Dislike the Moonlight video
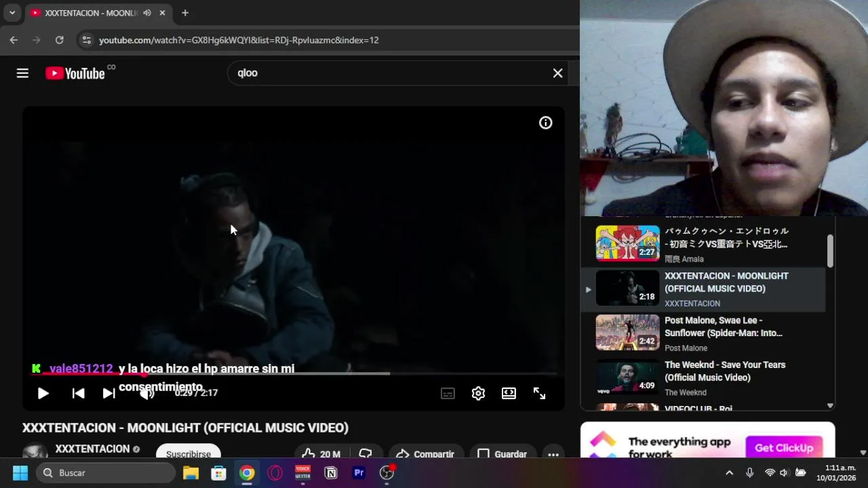The width and height of the screenshot is (868, 488). click(366, 454)
